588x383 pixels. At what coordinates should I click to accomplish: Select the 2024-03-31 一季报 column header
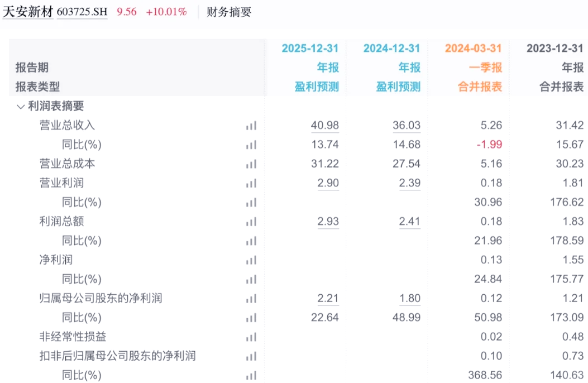[473, 49]
